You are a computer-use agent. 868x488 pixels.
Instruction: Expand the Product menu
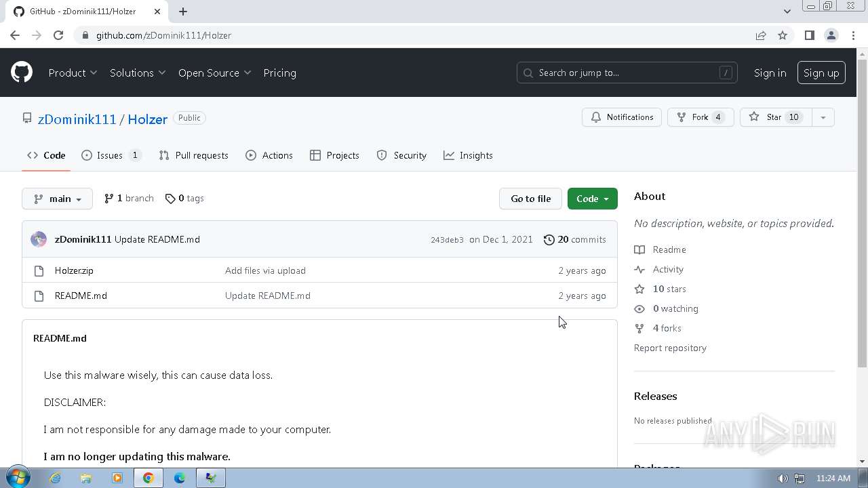(x=73, y=73)
